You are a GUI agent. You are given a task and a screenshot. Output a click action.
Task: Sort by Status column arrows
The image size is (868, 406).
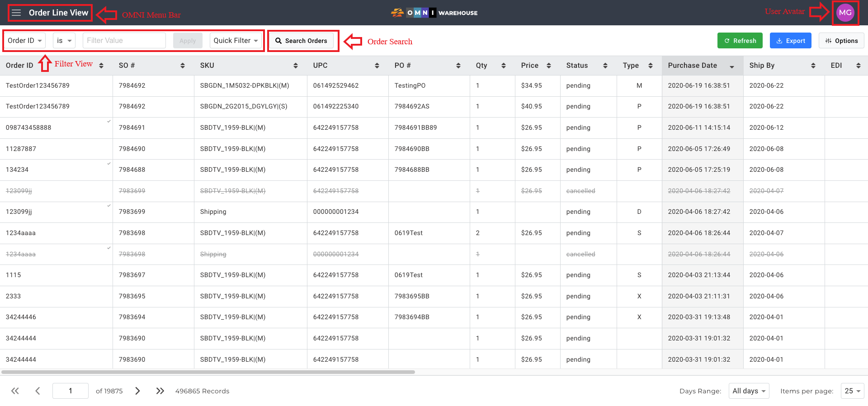coord(605,66)
